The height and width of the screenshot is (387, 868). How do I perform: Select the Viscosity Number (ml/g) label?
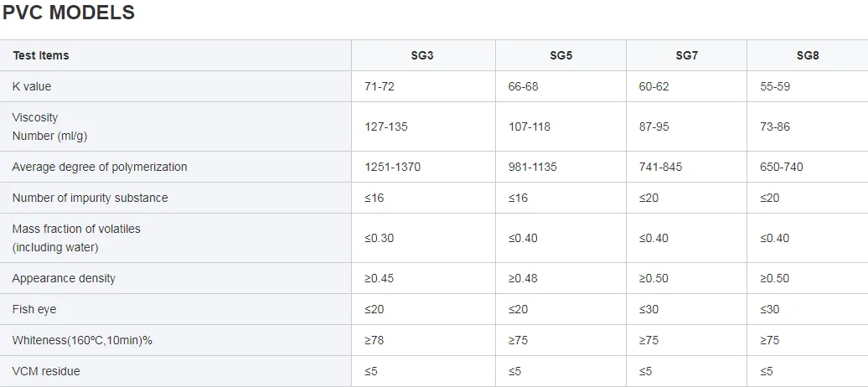pos(49,126)
